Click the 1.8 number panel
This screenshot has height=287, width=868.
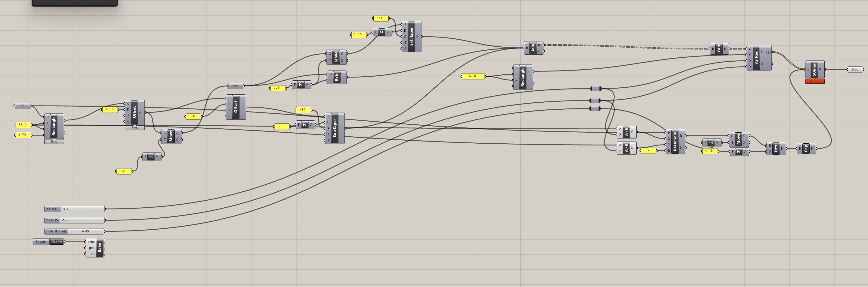[x=278, y=88]
